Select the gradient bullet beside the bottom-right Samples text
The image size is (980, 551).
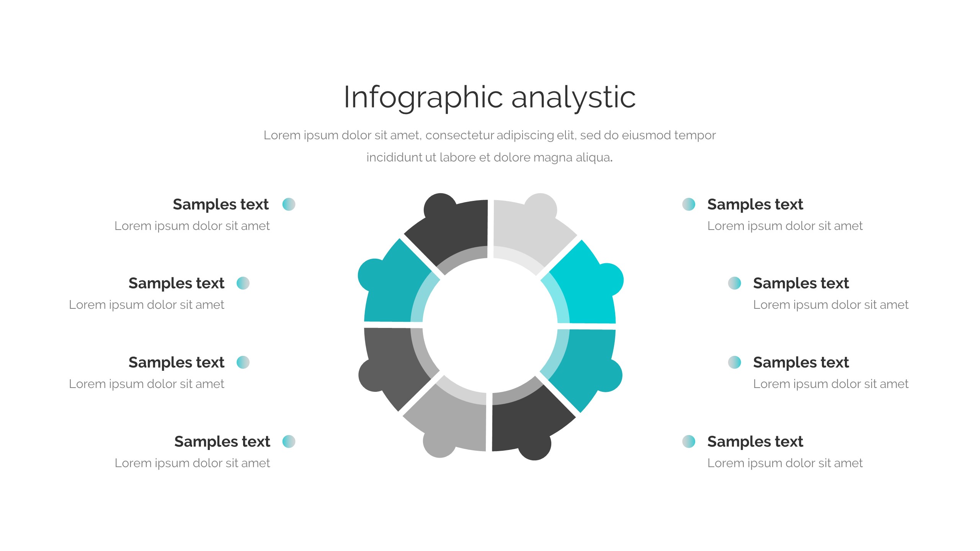tap(689, 442)
